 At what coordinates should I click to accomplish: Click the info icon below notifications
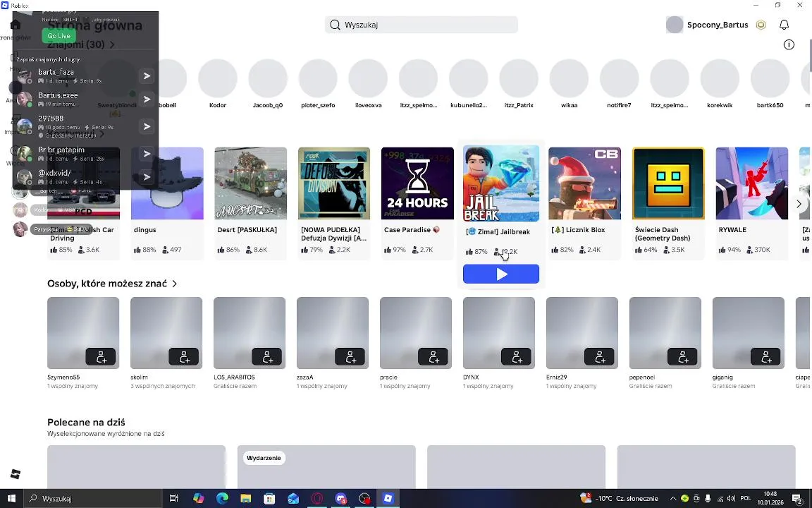pos(789,44)
